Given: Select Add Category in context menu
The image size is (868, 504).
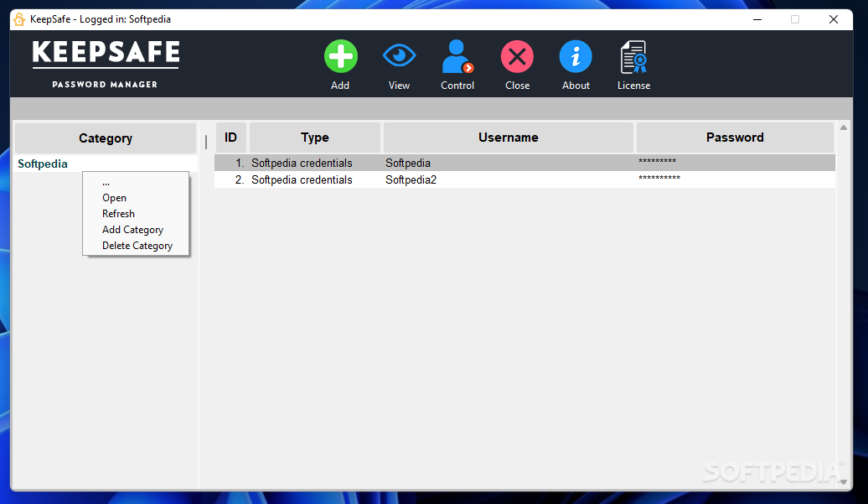Looking at the screenshot, I should click(133, 230).
